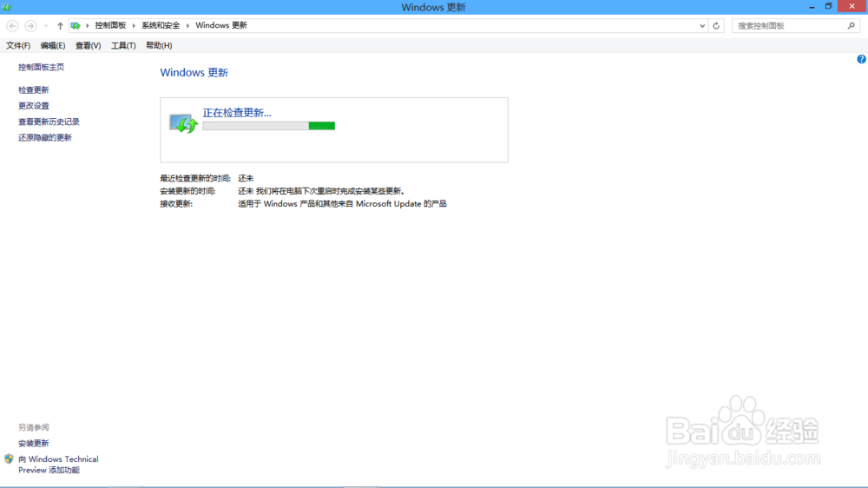Click the checking updates computer icon
The height and width of the screenshot is (488, 868).
coord(183,123)
